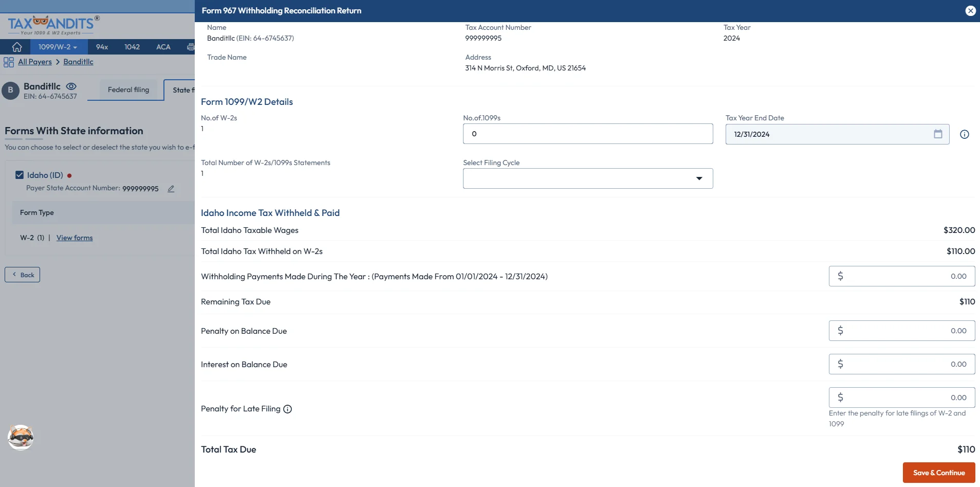Image resolution: width=980 pixels, height=487 pixels.
Task: Switch to the State filing tab
Action: tap(180, 90)
